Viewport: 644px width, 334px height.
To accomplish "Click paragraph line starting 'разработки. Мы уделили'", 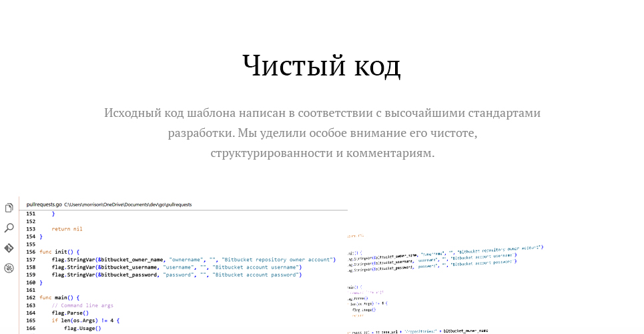I will click(x=322, y=134).
